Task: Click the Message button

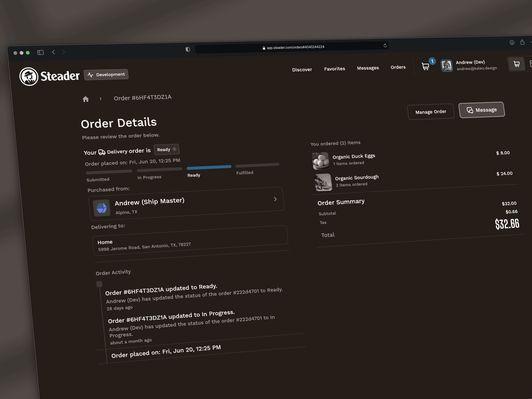Action: 481,110
